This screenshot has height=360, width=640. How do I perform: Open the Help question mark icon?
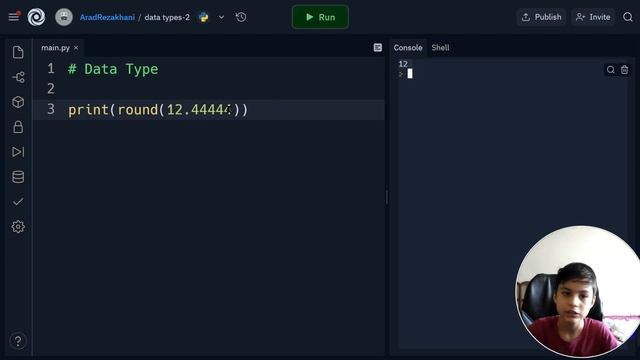pyautogui.click(x=18, y=341)
